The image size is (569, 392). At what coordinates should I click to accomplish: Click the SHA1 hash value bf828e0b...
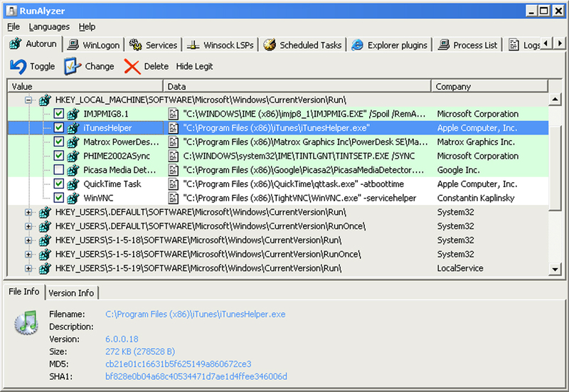point(196,377)
